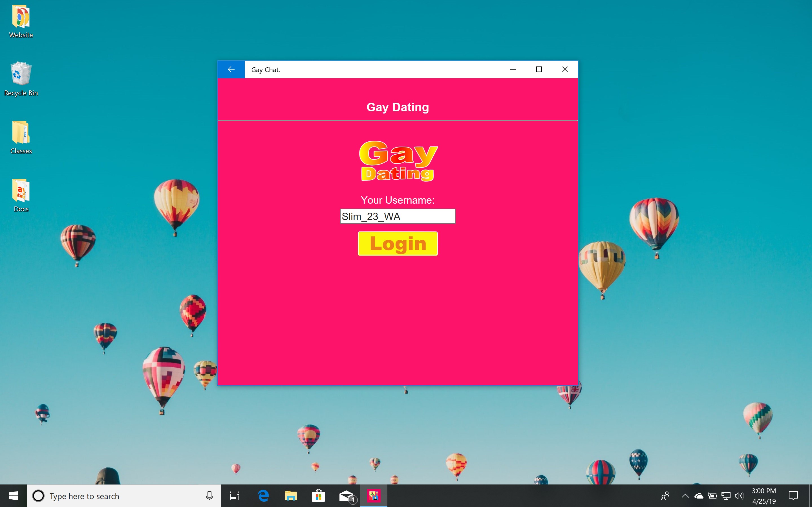The height and width of the screenshot is (507, 812).
Task: Click the Windows Start button
Action: point(14,496)
